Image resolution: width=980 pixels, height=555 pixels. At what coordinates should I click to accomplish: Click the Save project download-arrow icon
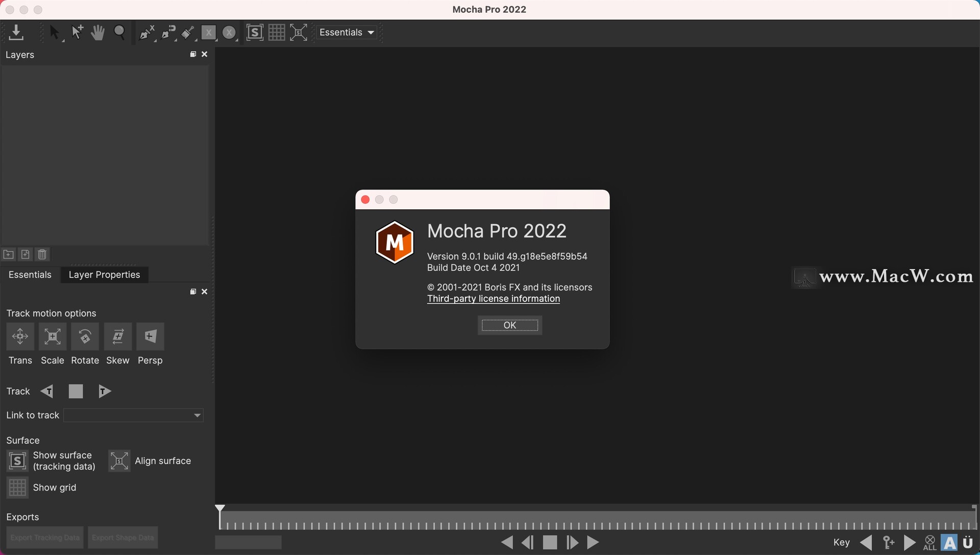point(16,32)
